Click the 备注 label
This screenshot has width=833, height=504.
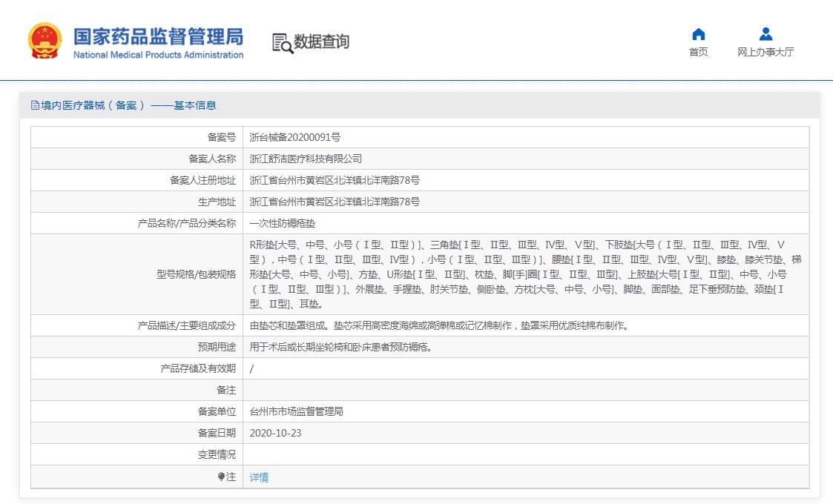[225, 391]
